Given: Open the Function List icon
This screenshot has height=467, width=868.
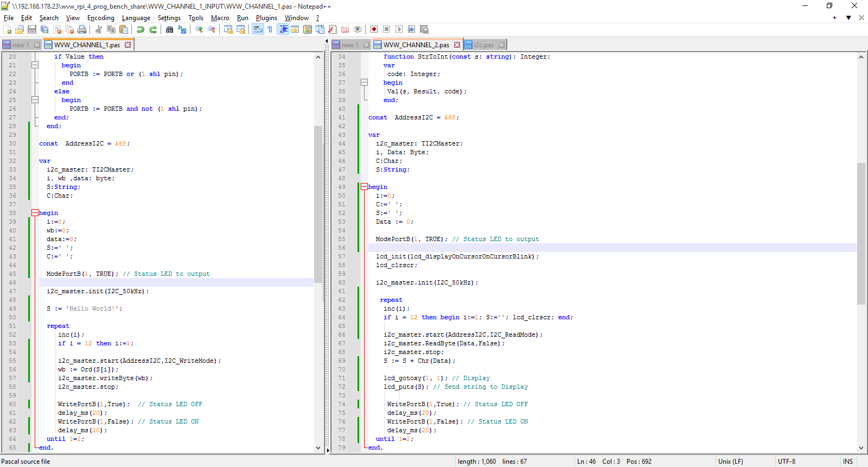Looking at the screenshot, I should [333, 29].
